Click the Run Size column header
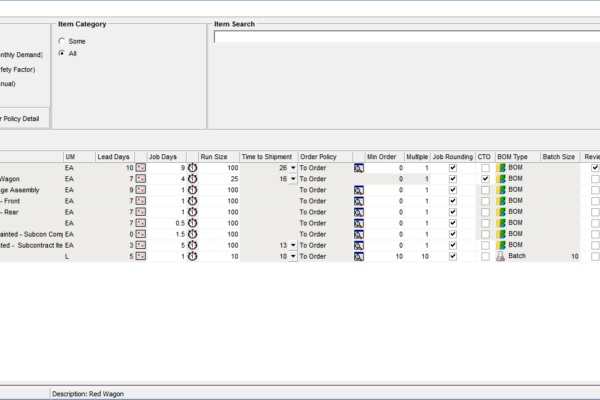Image resolution: width=600 pixels, height=400 pixels. coord(219,157)
